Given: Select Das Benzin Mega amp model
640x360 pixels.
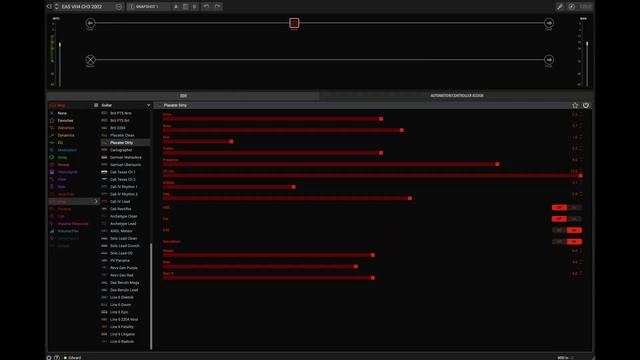Looking at the screenshot, I should pyautogui.click(x=125, y=282).
